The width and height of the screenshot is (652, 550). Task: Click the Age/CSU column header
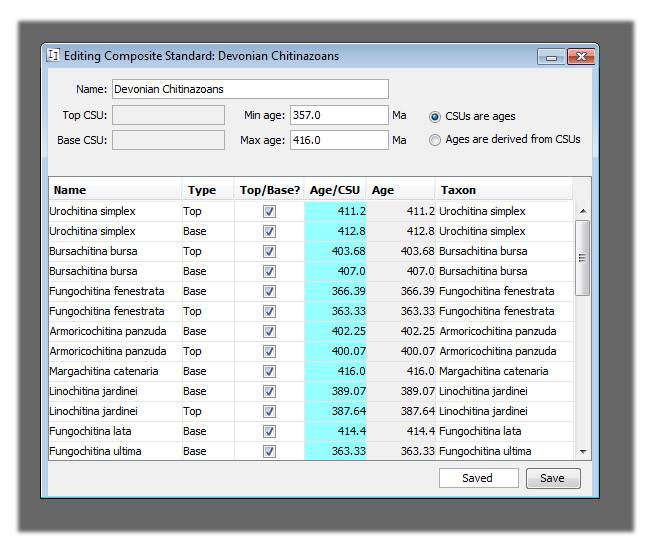click(335, 190)
